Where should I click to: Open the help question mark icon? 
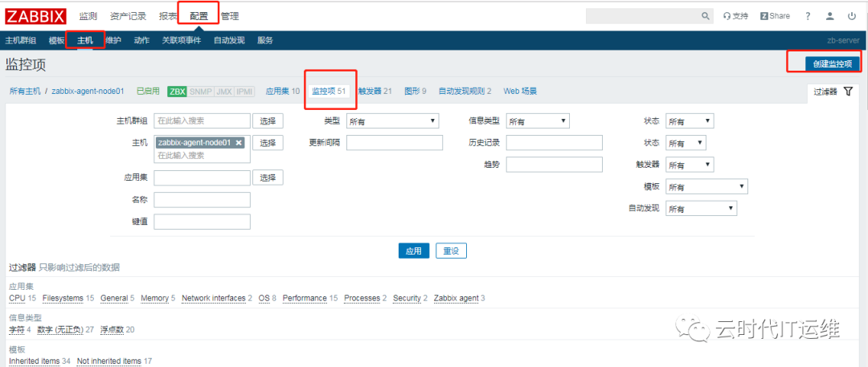809,16
